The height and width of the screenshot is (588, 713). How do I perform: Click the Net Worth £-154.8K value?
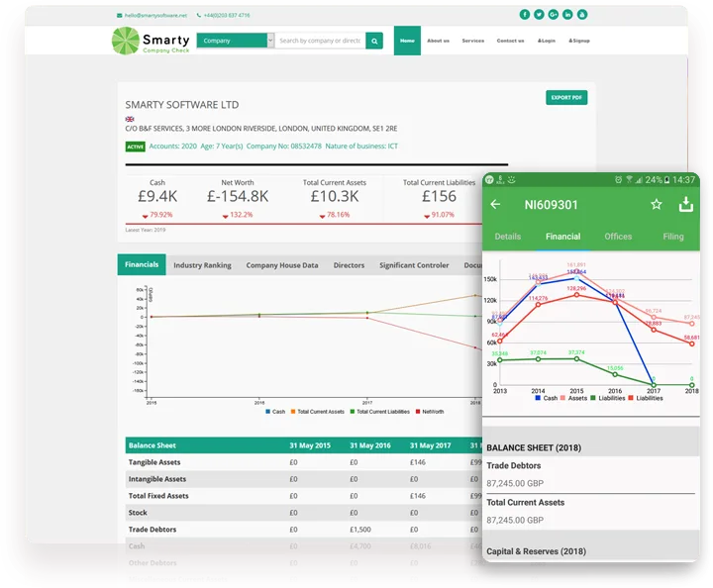[x=238, y=196]
